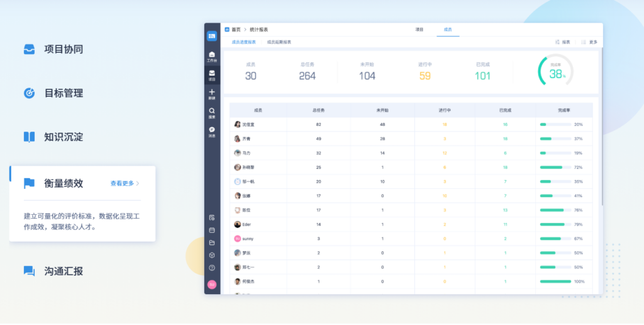Click the 总任务 column header
Screen dimensions: 644x325
318,110
